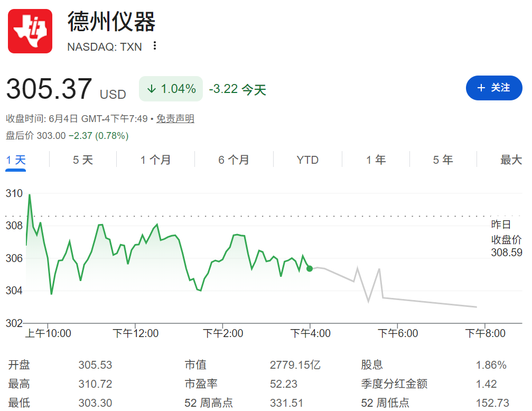
Task: Click the 52 周低点 value 152.73
Action: pos(492,403)
